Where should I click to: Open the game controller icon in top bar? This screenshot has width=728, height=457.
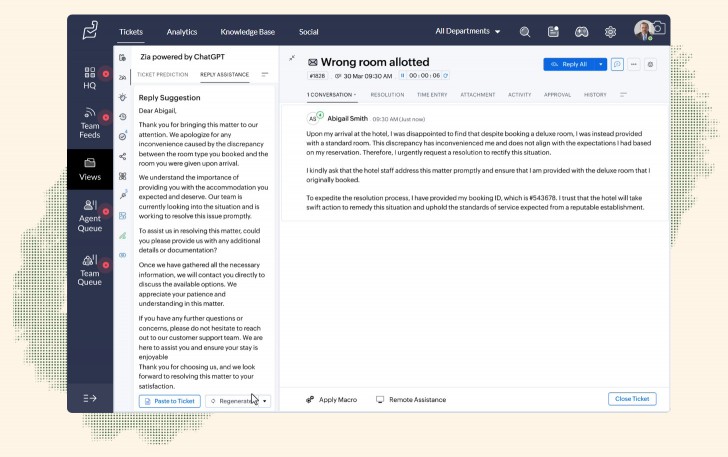pos(581,32)
